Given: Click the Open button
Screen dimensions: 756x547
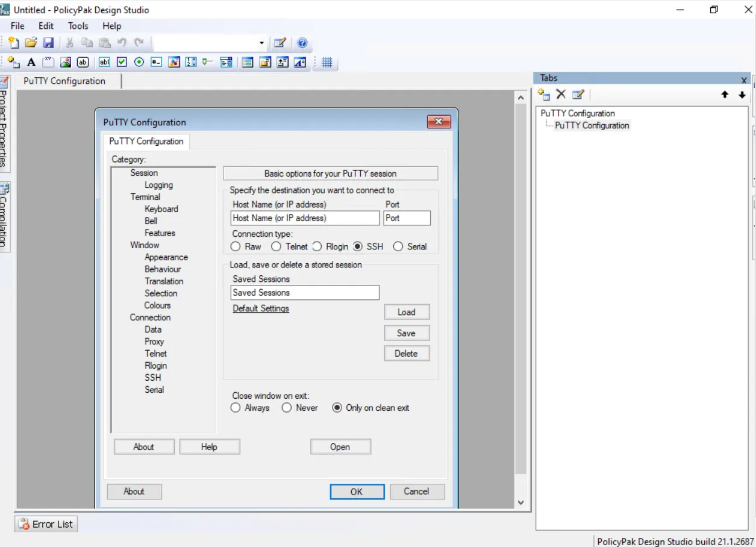Looking at the screenshot, I should [340, 447].
